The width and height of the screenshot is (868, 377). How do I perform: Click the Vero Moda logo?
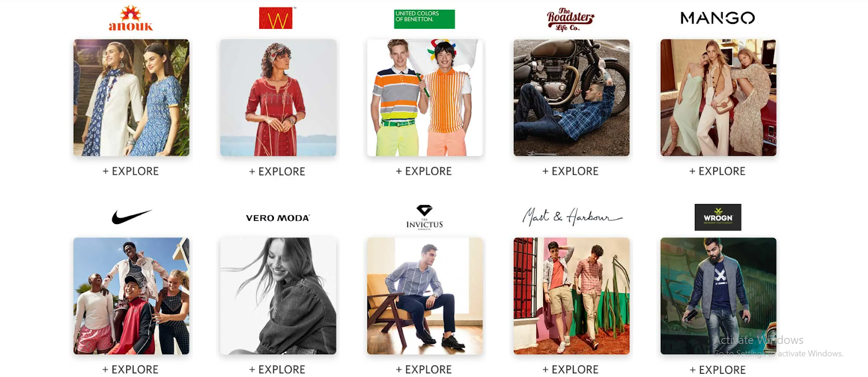pos(278,218)
